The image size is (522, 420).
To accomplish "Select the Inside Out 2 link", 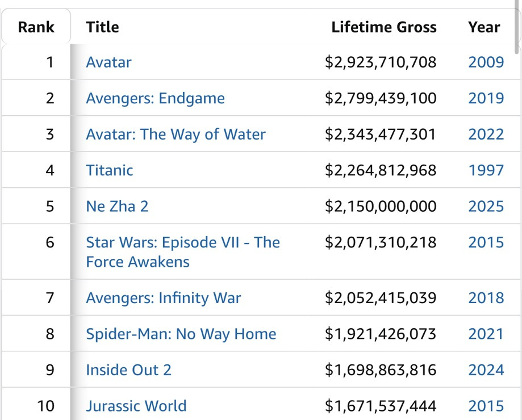I will pyautogui.click(x=128, y=370).
